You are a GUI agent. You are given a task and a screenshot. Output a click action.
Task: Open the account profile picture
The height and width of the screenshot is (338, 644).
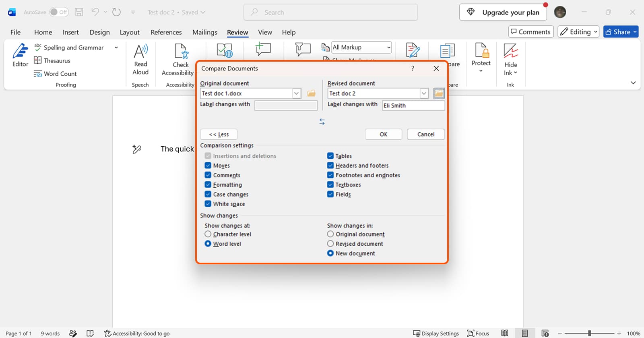(x=560, y=12)
